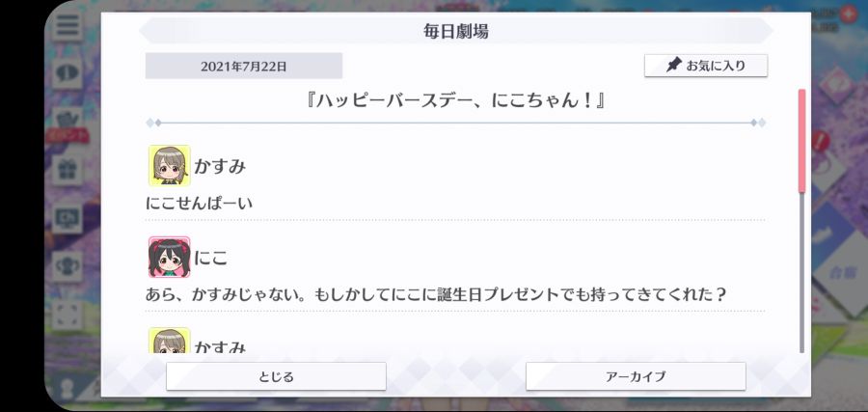The width and height of the screenshot is (868, 412).
Task: Click the 毎日劇場 title header
Action: [x=455, y=31]
